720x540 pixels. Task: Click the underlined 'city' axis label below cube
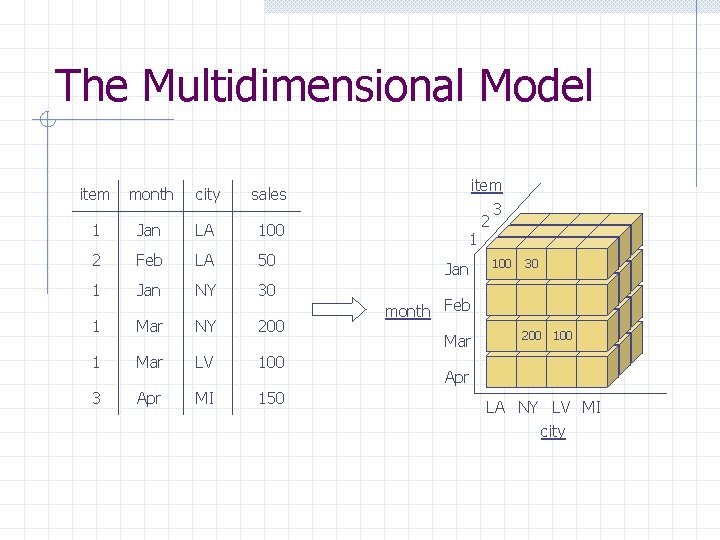(x=553, y=432)
